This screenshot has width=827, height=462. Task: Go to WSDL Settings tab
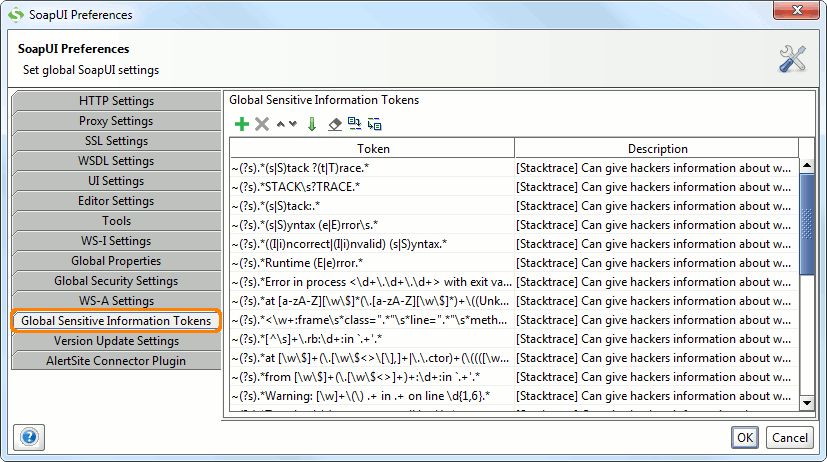click(x=116, y=161)
